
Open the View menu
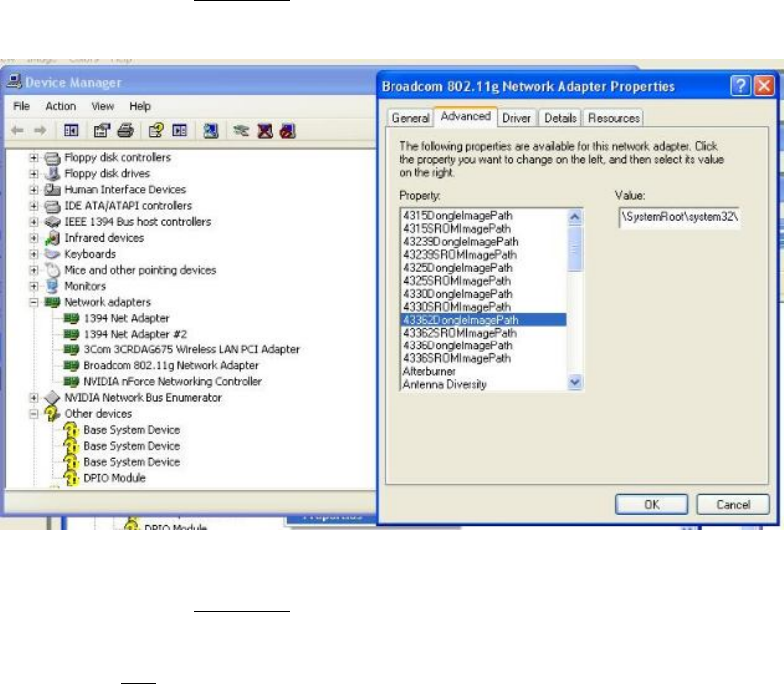tap(103, 106)
